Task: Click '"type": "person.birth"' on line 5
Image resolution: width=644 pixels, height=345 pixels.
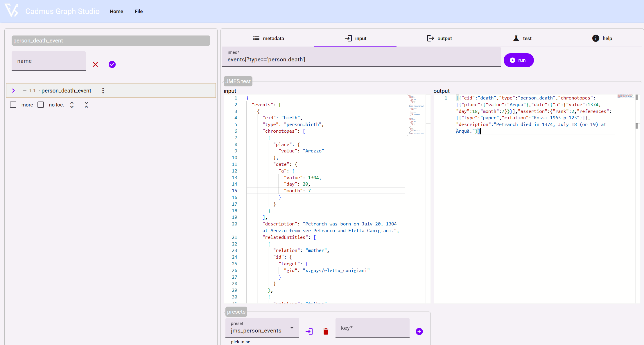Action: [293, 124]
